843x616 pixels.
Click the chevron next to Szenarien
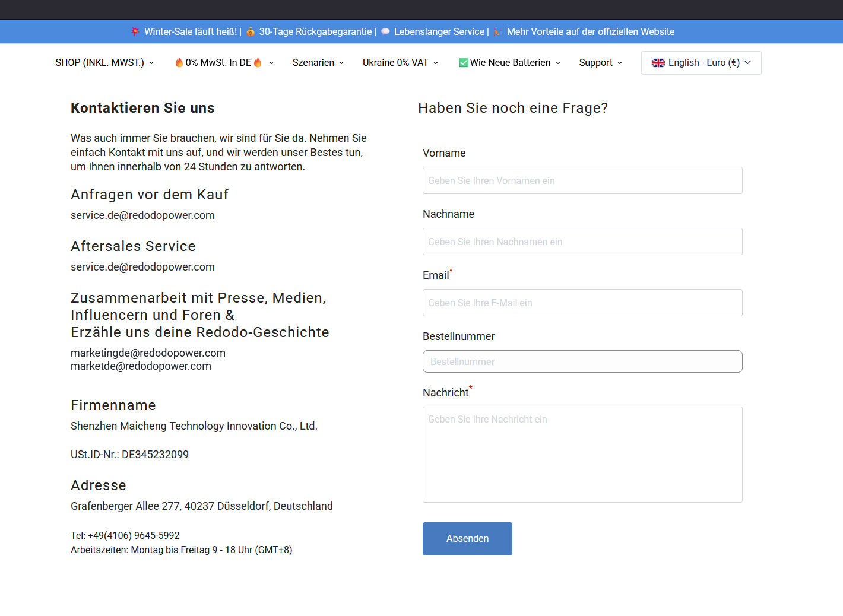341,63
